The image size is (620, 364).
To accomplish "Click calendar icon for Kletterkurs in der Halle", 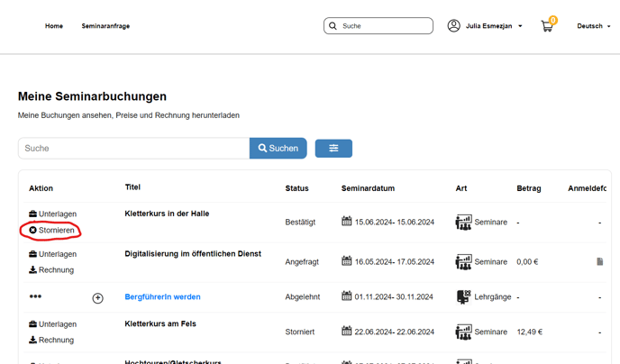I will point(347,222).
